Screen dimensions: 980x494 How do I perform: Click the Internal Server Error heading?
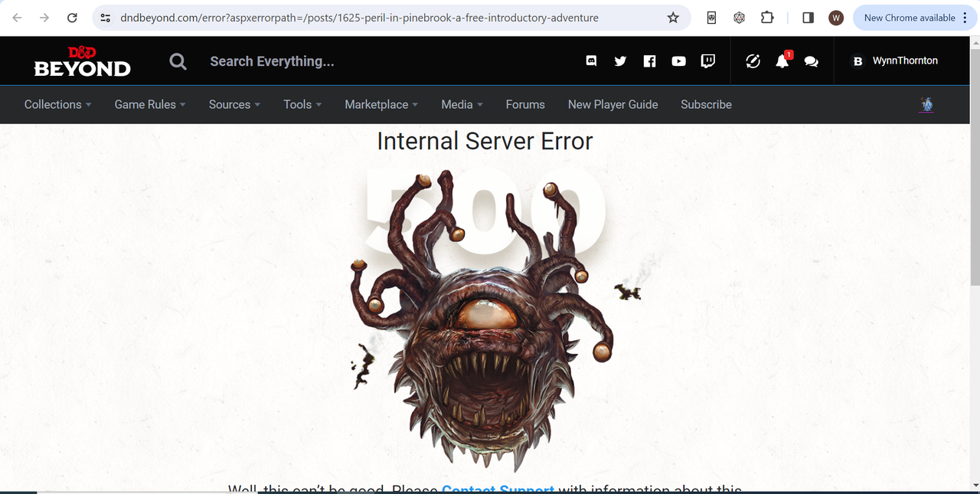click(x=485, y=141)
